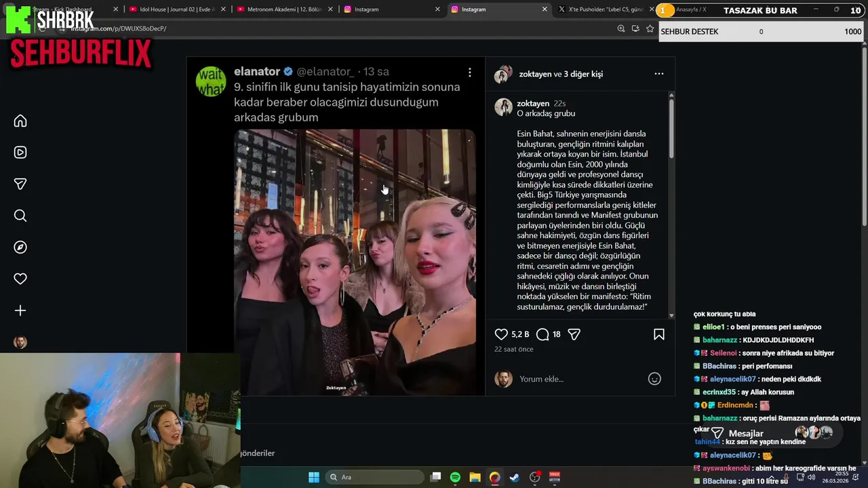Open Spotify from taskbar
Image resolution: width=868 pixels, height=488 pixels.
tap(455, 477)
